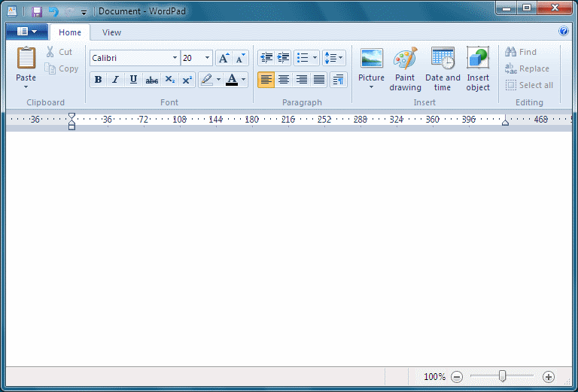
Task: Open the WordPad application menu button
Action: click(27, 32)
